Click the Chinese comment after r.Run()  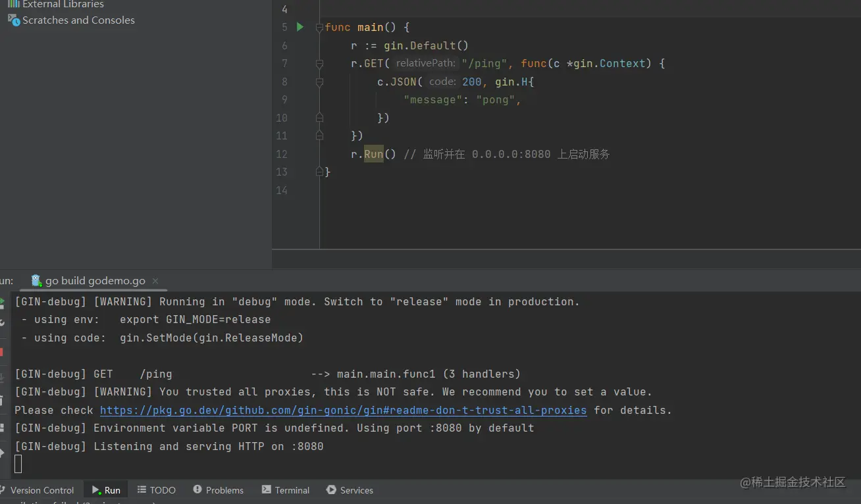507,154
